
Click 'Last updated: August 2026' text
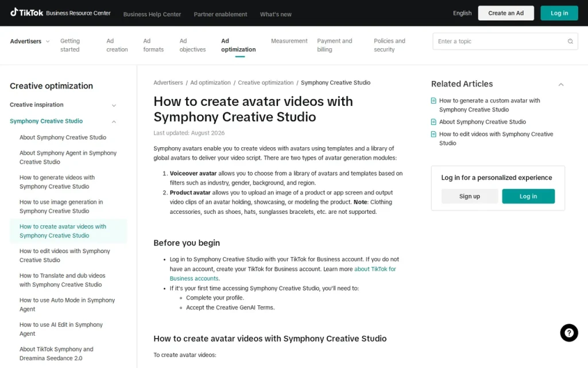point(188,133)
